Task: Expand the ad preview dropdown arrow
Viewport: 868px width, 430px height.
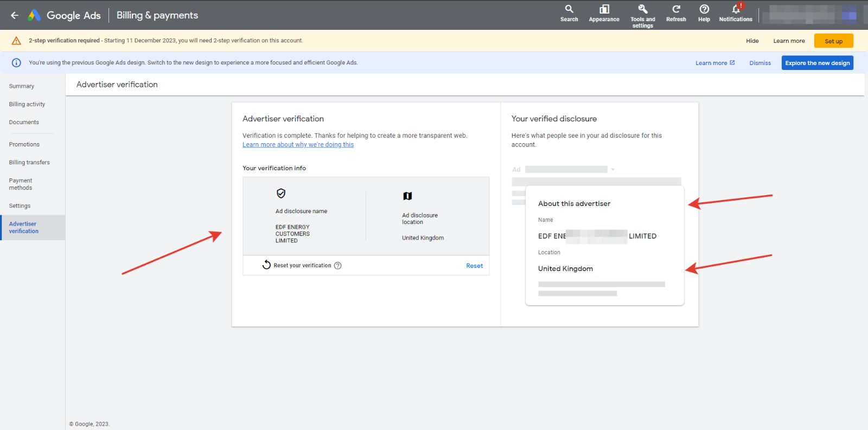Action: pos(613,170)
